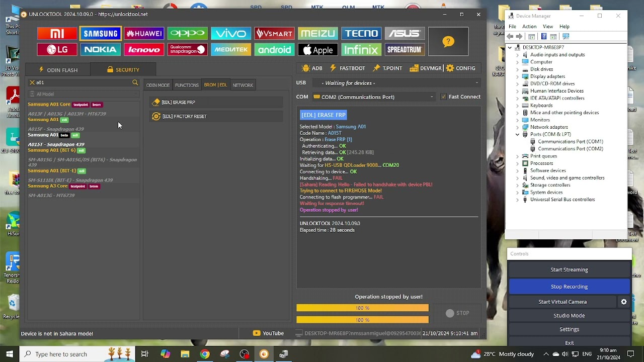Toggle the Fast Connect checkbox

(443, 97)
